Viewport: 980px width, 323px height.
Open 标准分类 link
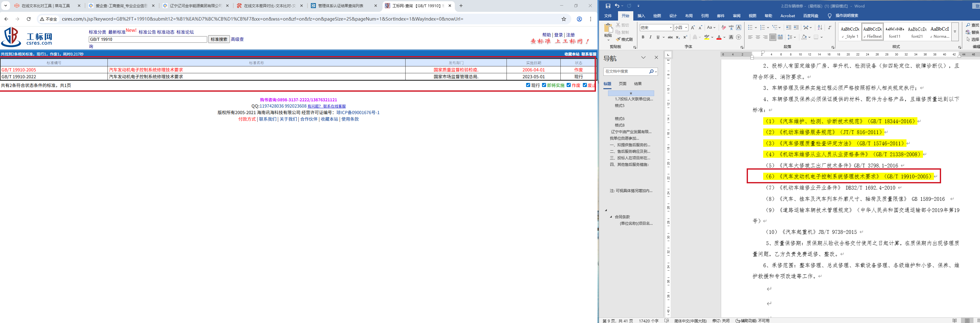98,32
